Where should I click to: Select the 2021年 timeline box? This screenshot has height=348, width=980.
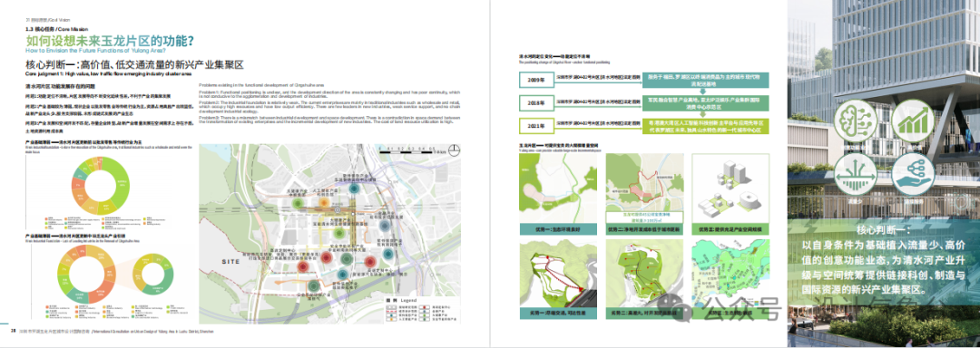click(x=535, y=127)
